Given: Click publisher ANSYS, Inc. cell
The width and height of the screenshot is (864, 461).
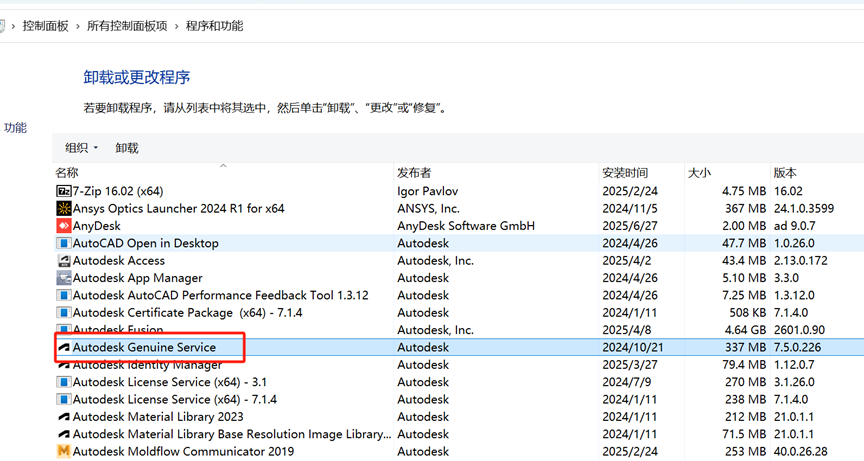Looking at the screenshot, I should click(x=428, y=208).
